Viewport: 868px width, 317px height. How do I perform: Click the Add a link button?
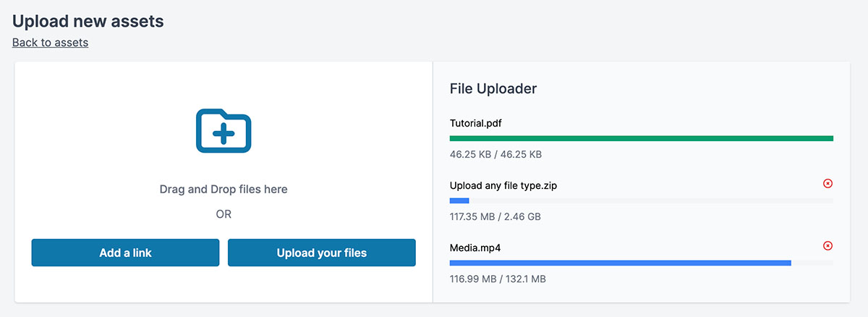click(125, 253)
